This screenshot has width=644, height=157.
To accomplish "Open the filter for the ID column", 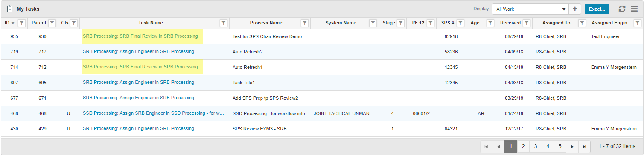I will (22, 23).
